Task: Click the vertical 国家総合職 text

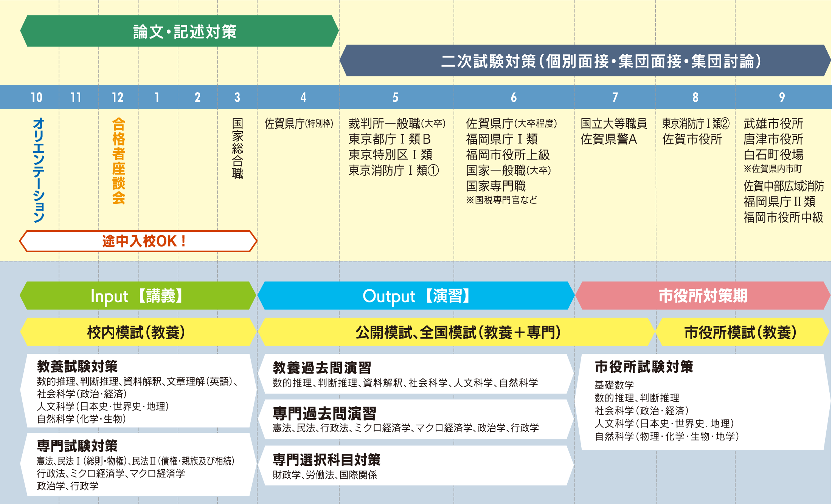Action: click(237, 148)
